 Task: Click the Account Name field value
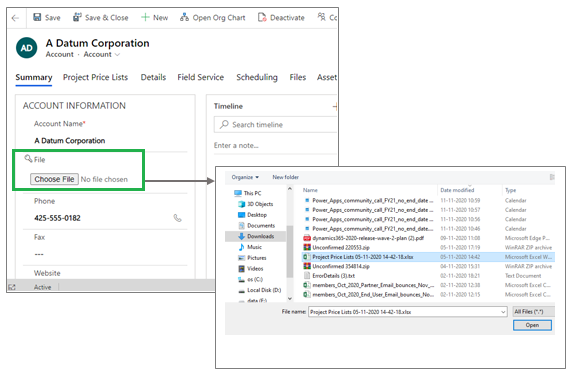(70, 141)
